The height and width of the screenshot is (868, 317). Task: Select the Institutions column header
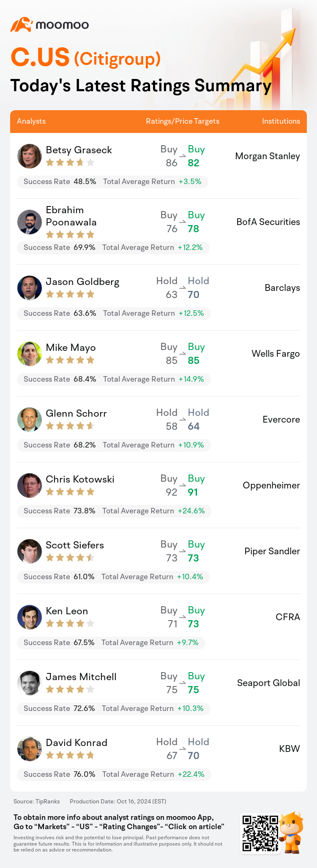(281, 121)
